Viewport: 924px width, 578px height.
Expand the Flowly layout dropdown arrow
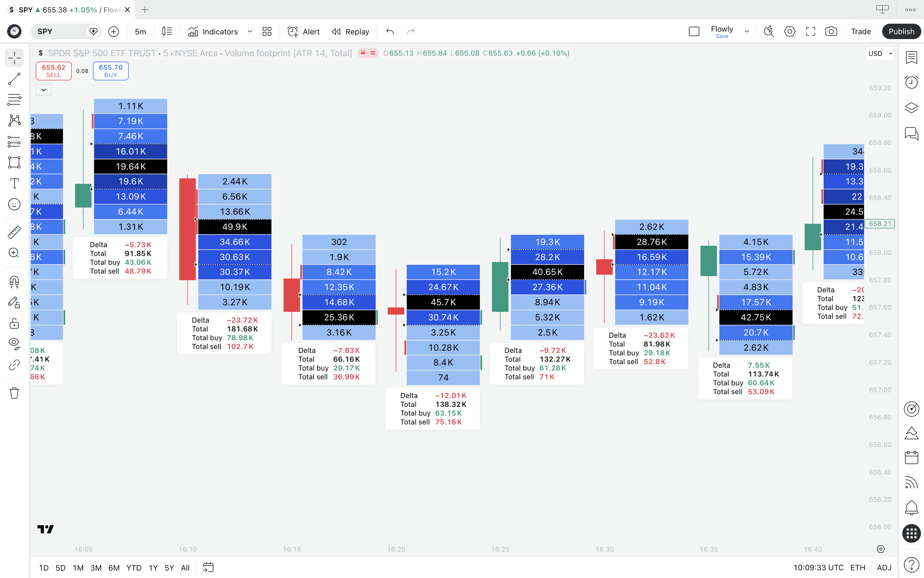(746, 31)
